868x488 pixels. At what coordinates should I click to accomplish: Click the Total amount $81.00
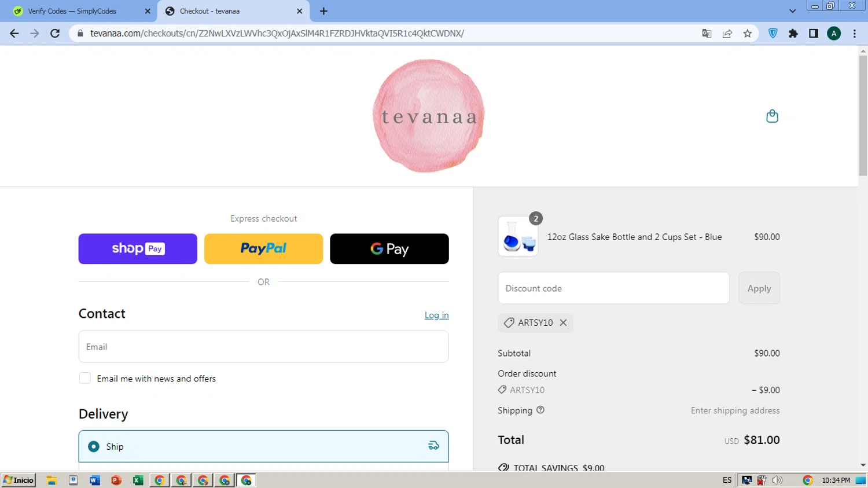pyautogui.click(x=762, y=440)
